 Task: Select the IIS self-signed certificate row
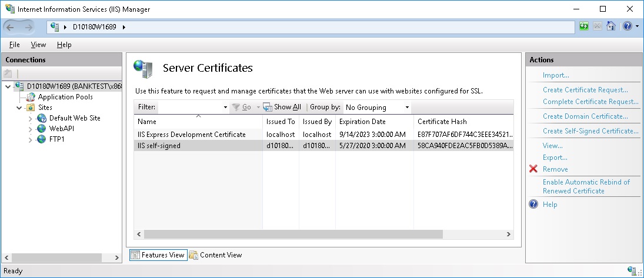click(323, 145)
